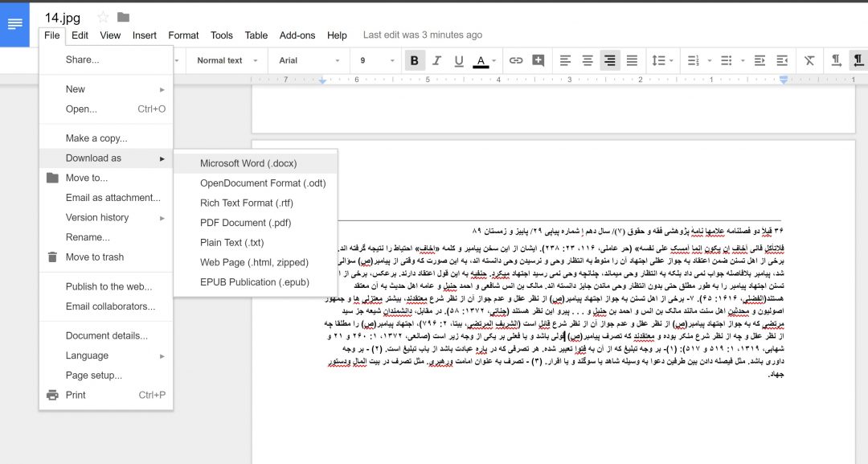868x464 pixels.
Task: Star the document 14.jpg
Action: click(x=103, y=17)
